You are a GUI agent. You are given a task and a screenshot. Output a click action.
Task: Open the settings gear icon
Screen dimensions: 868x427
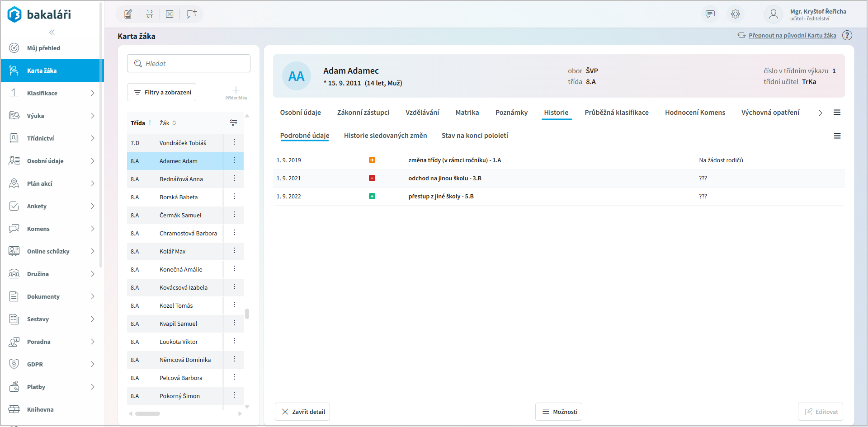click(736, 14)
